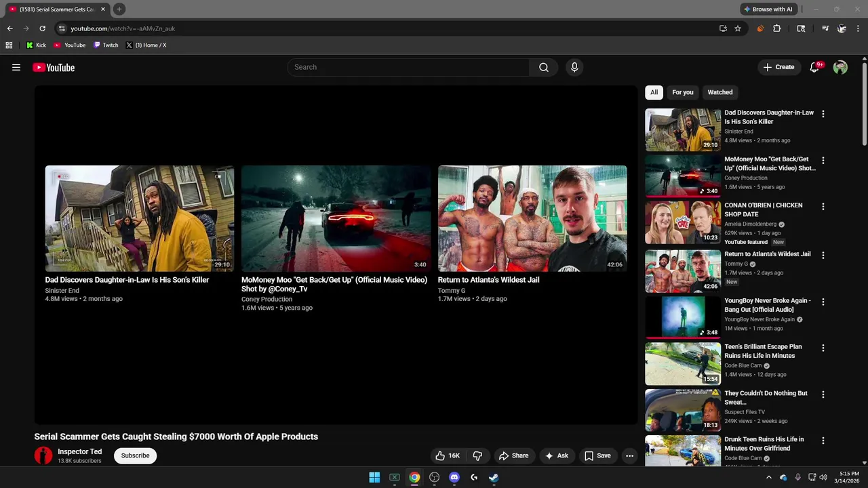Focus the YouTube search field
This screenshot has height=488, width=868.
pos(408,67)
